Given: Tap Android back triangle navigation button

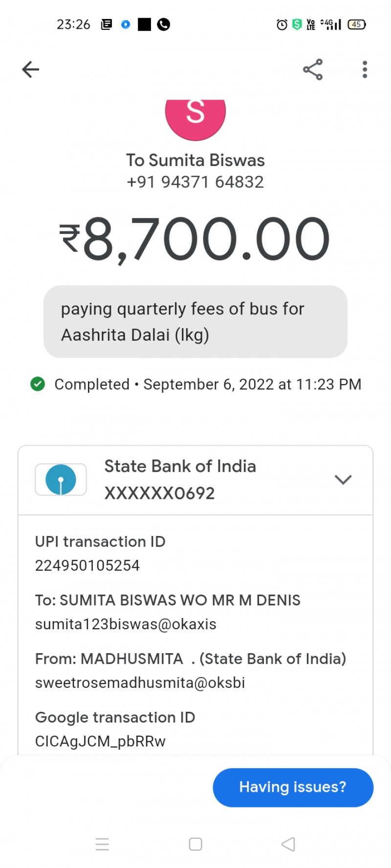Looking at the screenshot, I should [x=288, y=844].
